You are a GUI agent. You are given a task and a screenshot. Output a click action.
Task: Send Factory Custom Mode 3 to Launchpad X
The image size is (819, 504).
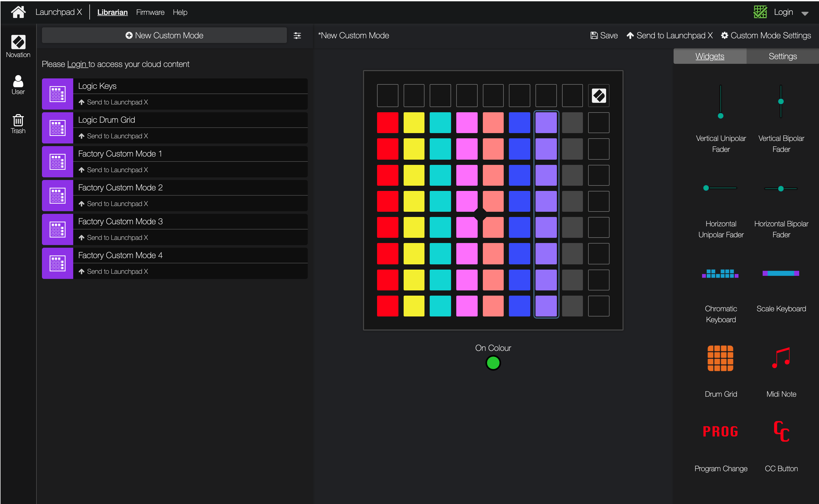[x=113, y=238]
